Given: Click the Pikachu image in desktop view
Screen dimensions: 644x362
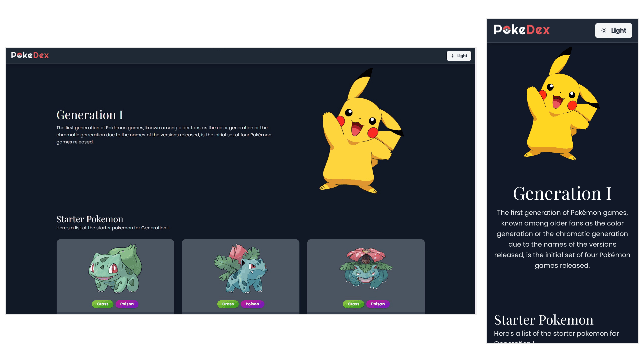Looking at the screenshot, I should pos(361,131).
